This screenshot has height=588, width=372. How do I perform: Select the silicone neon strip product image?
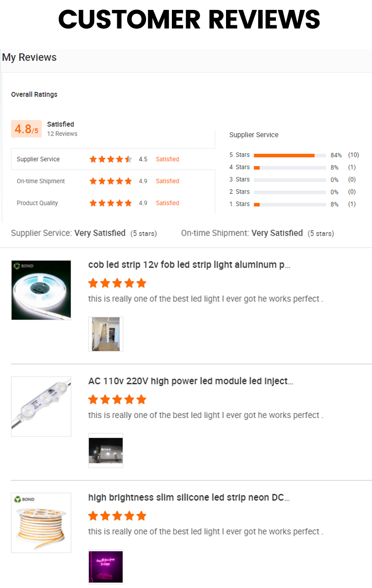point(41,523)
